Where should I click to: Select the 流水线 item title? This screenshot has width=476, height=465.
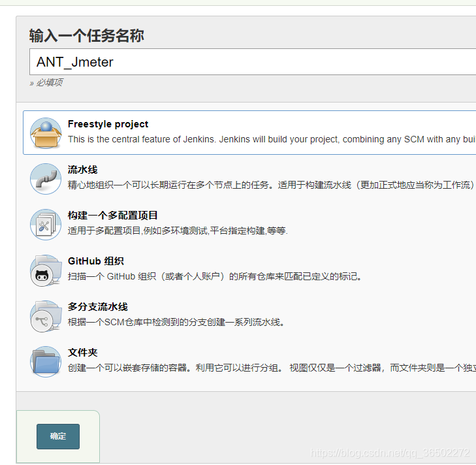pos(82,170)
